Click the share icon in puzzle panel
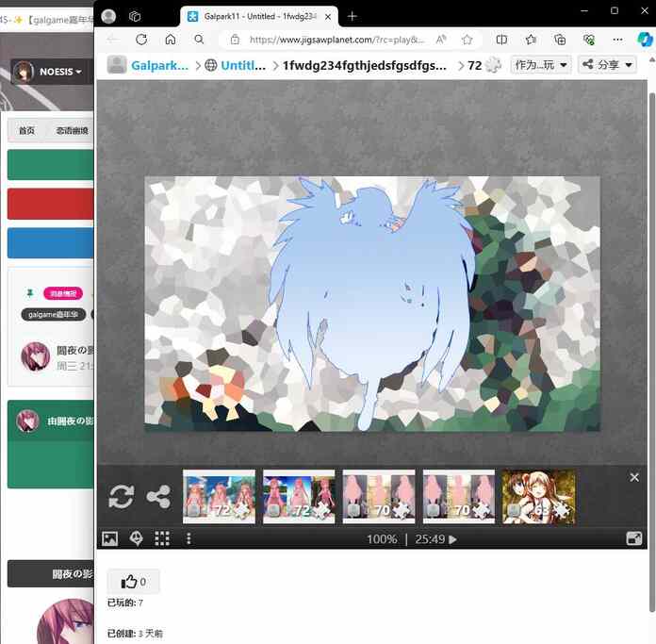This screenshot has height=644, width=656. (158, 496)
